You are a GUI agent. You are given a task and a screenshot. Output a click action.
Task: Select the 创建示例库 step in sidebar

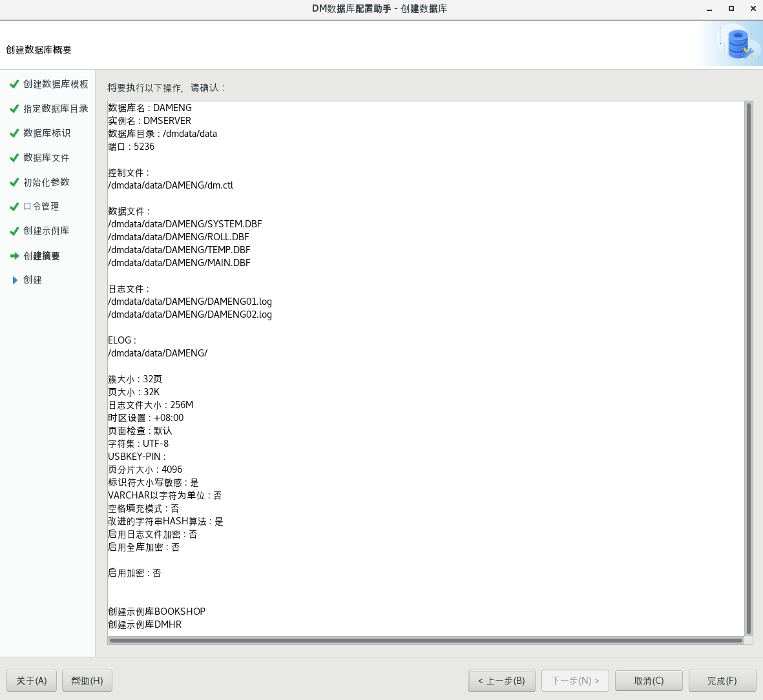pyautogui.click(x=46, y=231)
